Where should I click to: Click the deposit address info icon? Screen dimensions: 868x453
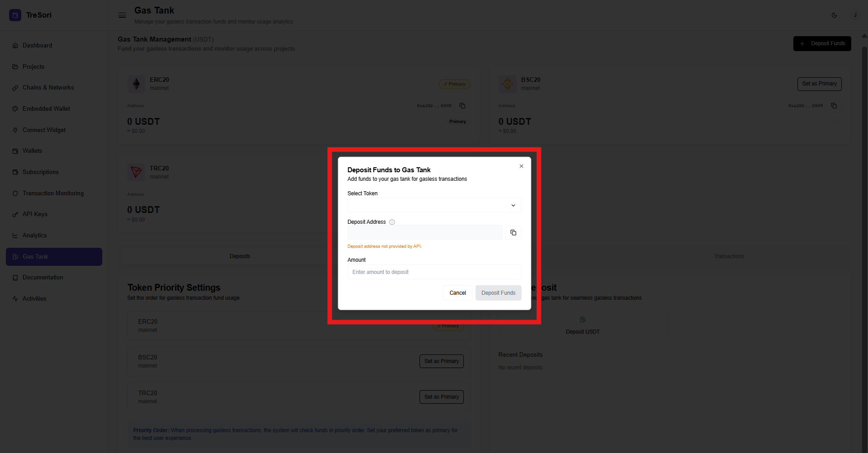(392, 222)
